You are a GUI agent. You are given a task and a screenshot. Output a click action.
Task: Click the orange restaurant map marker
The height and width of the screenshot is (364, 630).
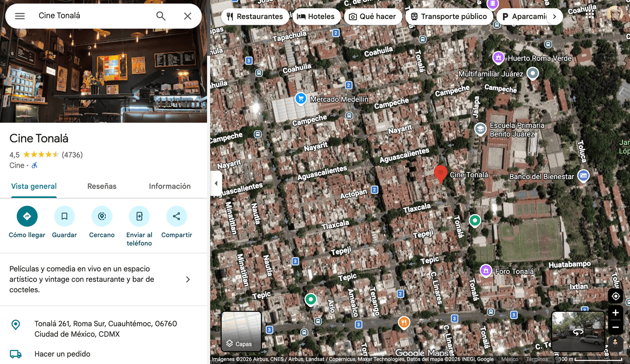click(x=404, y=322)
